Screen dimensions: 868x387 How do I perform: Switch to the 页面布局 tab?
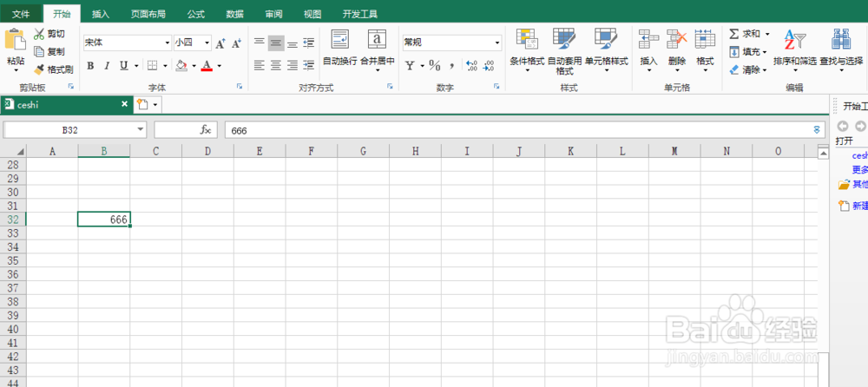click(148, 14)
